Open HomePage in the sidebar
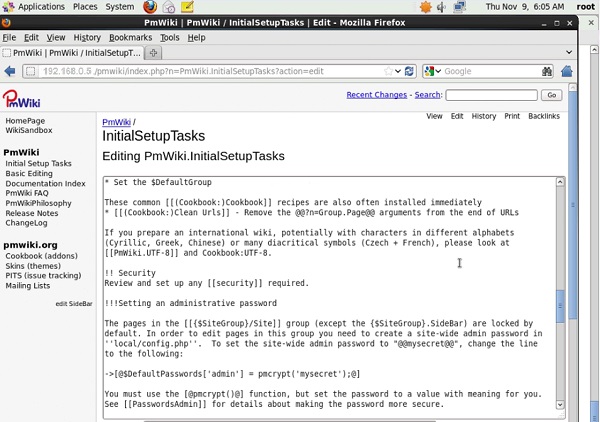Viewport: 600px width, 422px height. click(25, 121)
